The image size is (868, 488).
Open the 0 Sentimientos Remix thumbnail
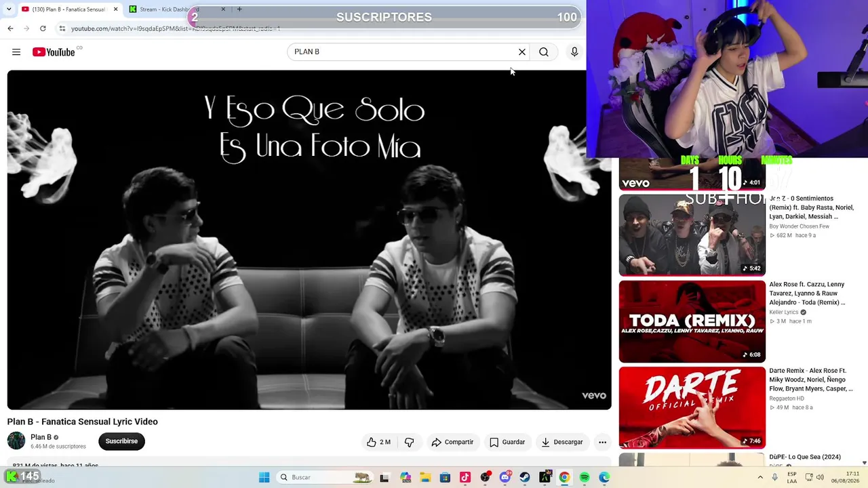point(692,235)
